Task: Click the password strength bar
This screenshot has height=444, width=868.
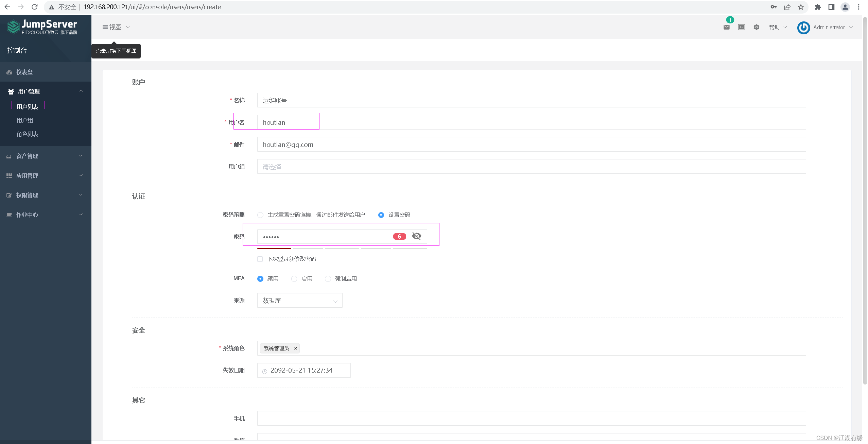Action: 342,249
